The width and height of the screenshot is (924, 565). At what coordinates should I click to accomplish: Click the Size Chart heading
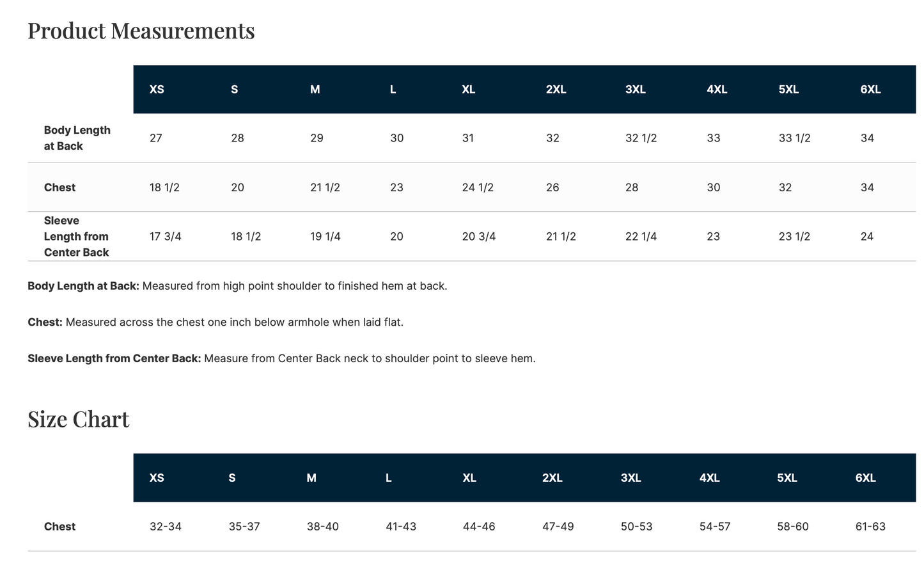[x=79, y=419]
